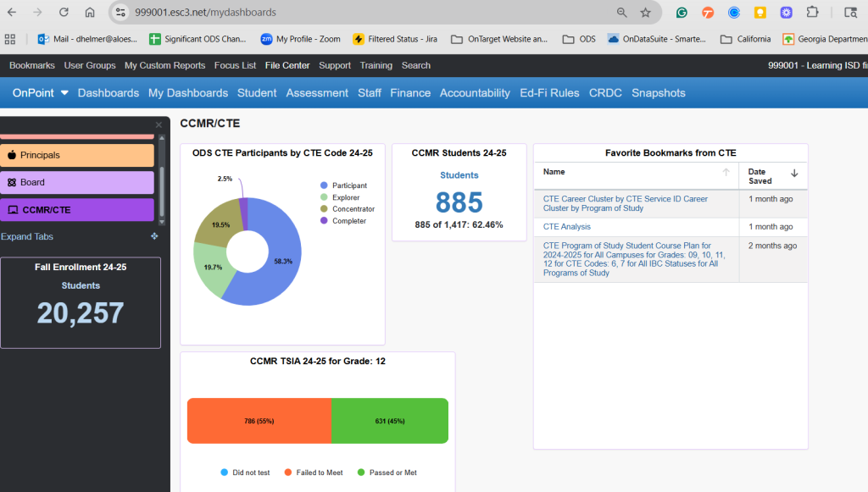
Task: Close the sidebar panel with the X icon
Action: click(x=158, y=124)
